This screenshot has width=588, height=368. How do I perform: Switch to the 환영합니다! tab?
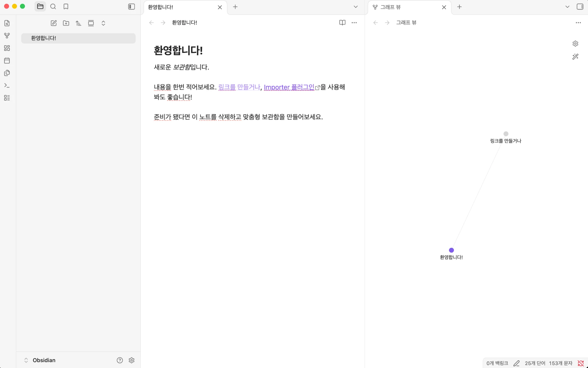pos(185,7)
